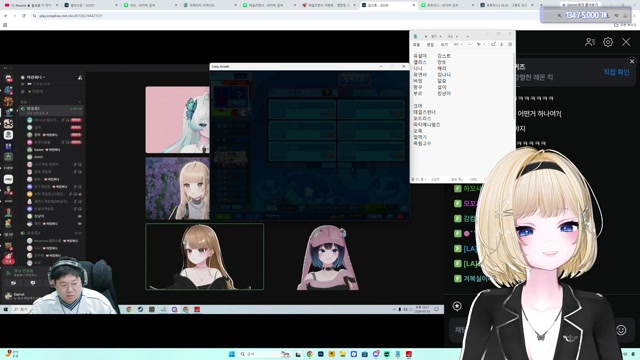Open emoji picker in chat input
640x360 pixels.
(621, 330)
